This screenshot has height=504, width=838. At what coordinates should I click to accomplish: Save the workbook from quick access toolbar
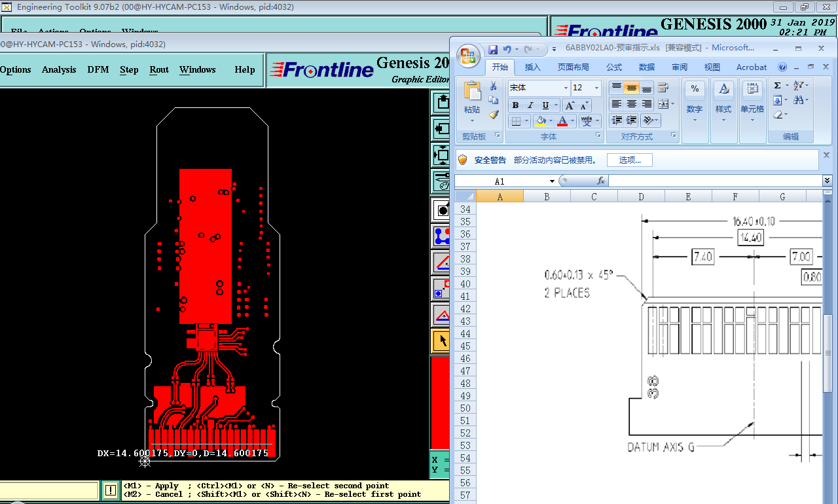493,49
